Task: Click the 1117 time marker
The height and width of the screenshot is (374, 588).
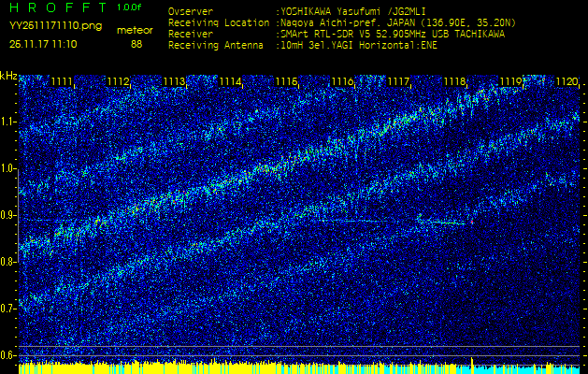Action: point(398,81)
